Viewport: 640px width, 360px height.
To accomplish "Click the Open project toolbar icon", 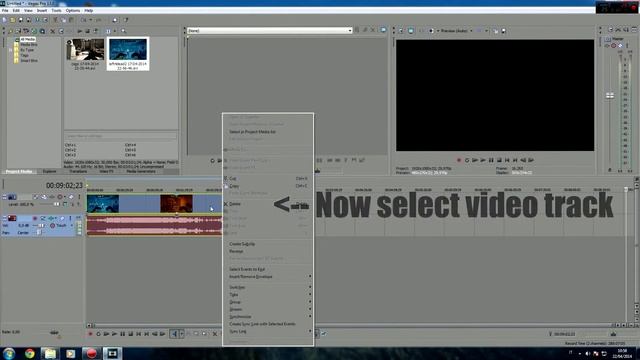I will click(x=12, y=20).
